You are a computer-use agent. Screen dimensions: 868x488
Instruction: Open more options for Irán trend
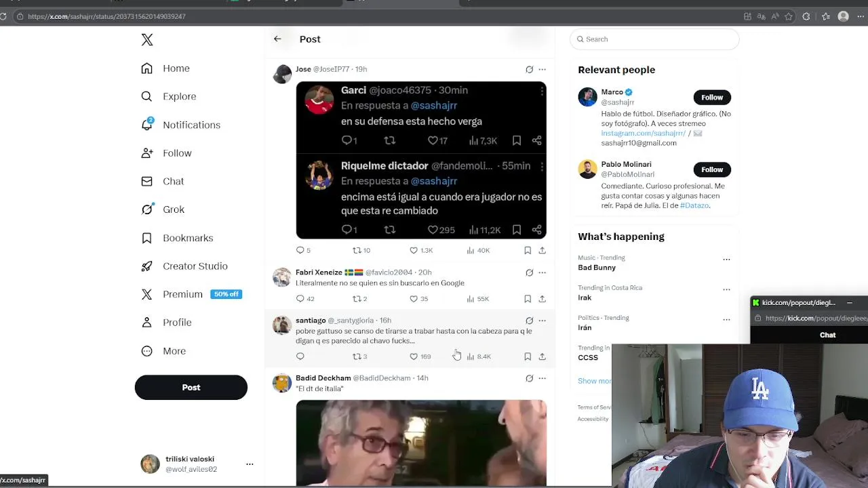[726, 319]
